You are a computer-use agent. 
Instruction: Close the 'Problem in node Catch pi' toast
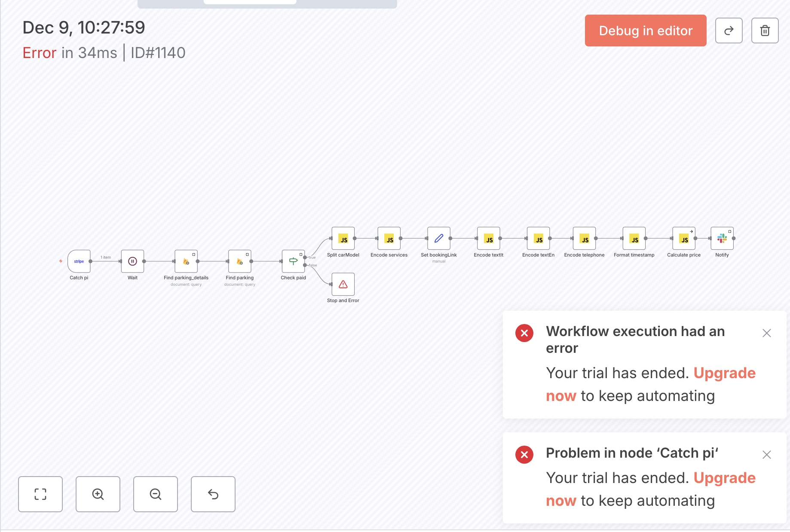(766, 455)
